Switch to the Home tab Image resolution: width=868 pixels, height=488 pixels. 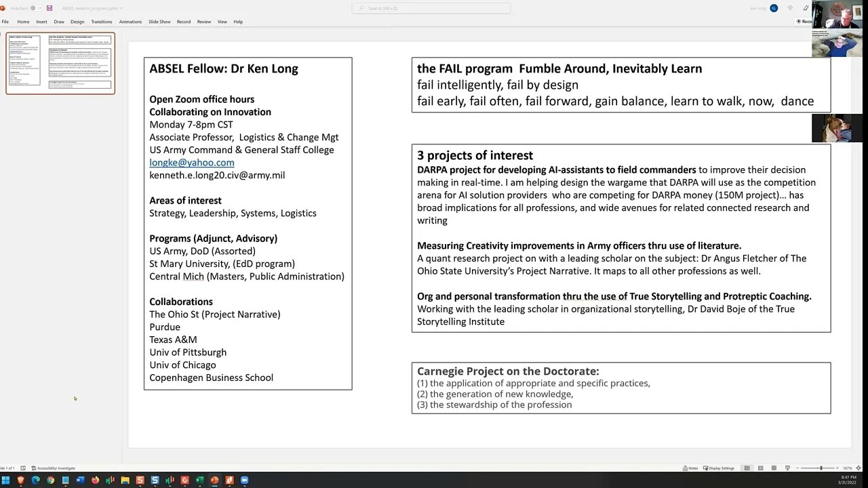click(23, 22)
